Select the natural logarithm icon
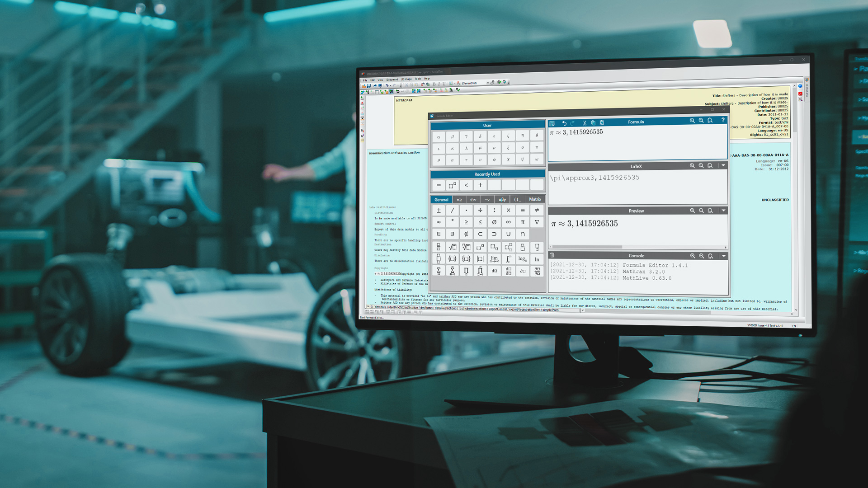868x488 pixels. tap(536, 258)
